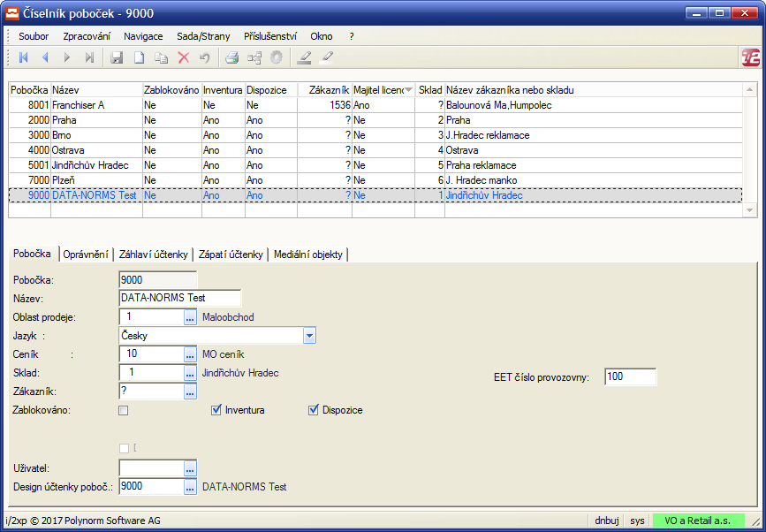Screen dimensions: 766x532
Task: Select the dark highlighter pen icon
Action: click(x=304, y=57)
